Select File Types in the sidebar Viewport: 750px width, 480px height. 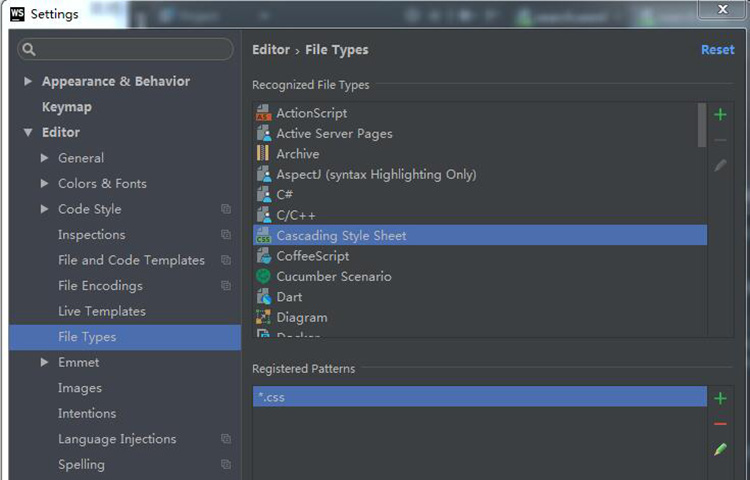125,337
